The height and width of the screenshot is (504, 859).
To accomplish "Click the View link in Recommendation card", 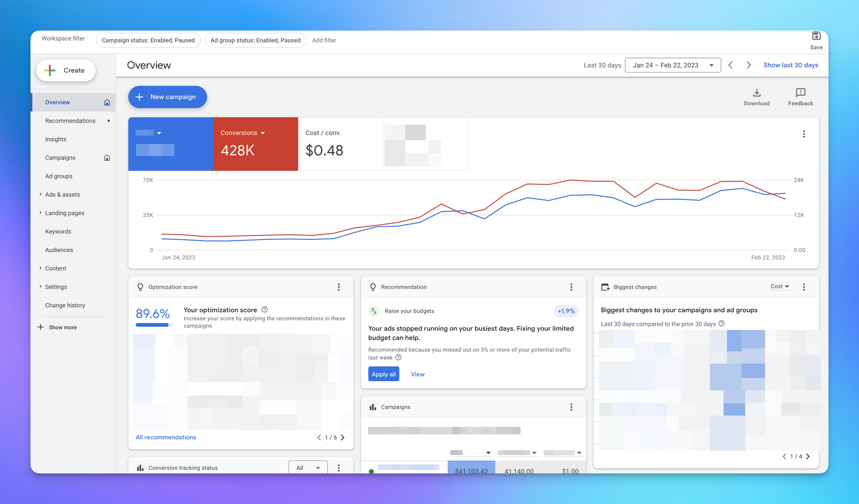I will pyautogui.click(x=417, y=374).
